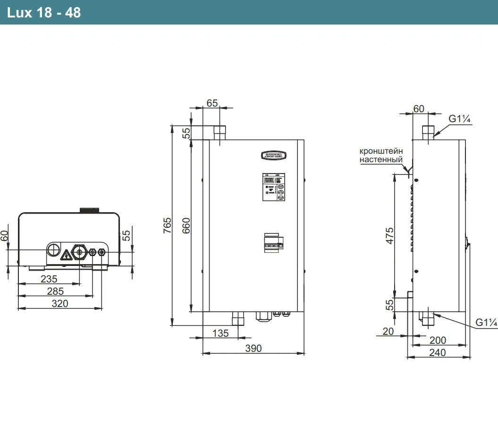
Task: Click the 475 dimension on the side view
Action: click(x=390, y=236)
